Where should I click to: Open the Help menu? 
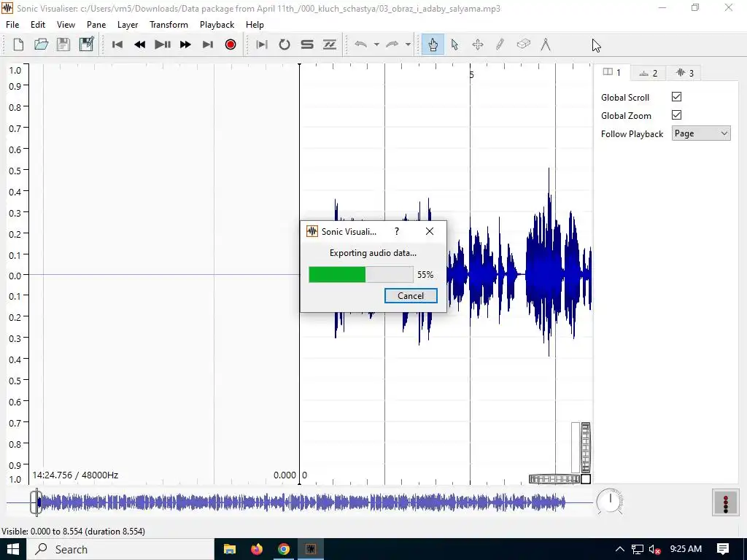pyautogui.click(x=255, y=25)
